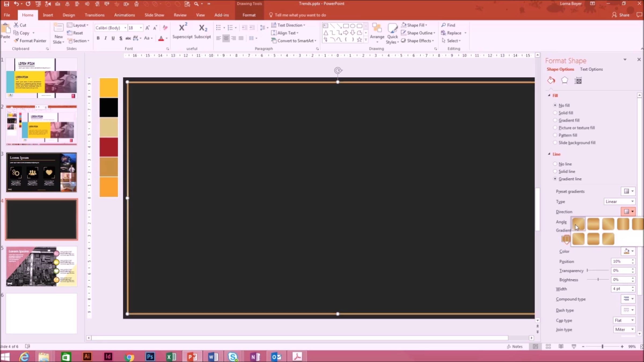
Task: Select the Gradient fill radio option
Action: tap(555, 120)
